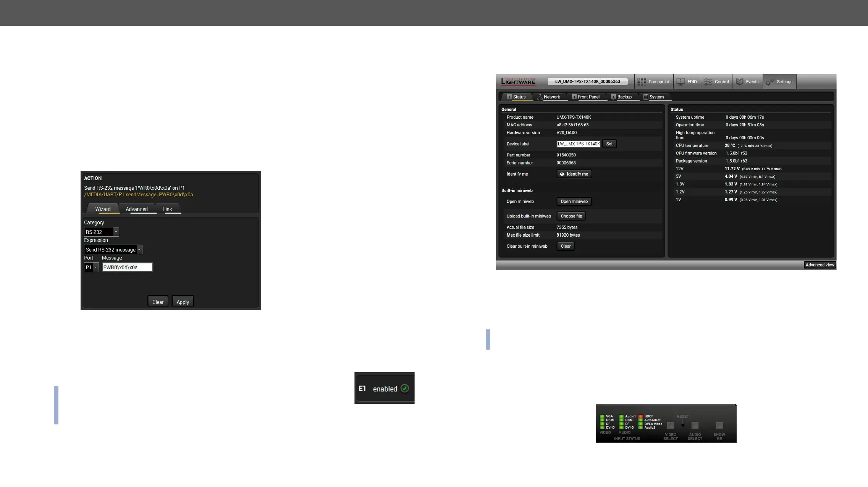Open the Events menu
868x487 pixels.
point(747,82)
